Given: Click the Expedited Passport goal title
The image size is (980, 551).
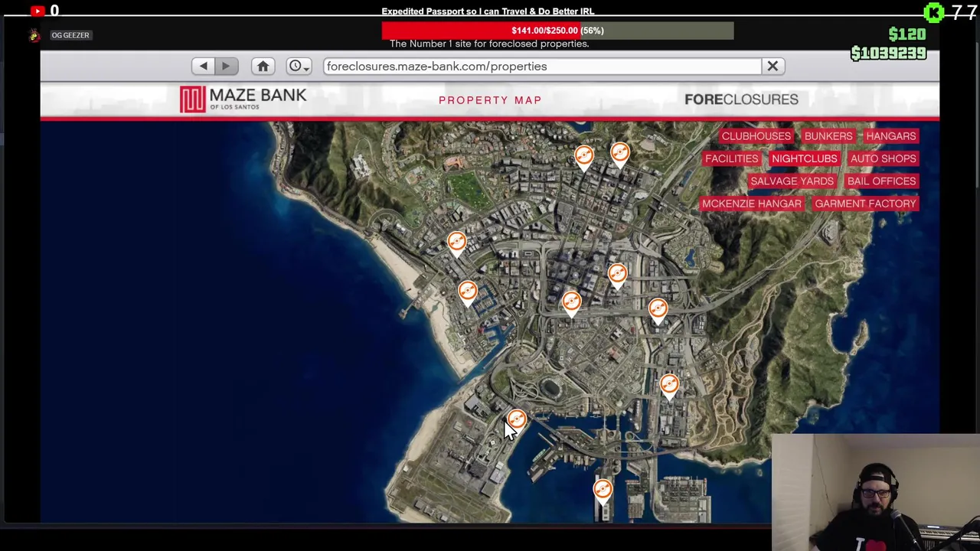Looking at the screenshot, I should pos(488,11).
